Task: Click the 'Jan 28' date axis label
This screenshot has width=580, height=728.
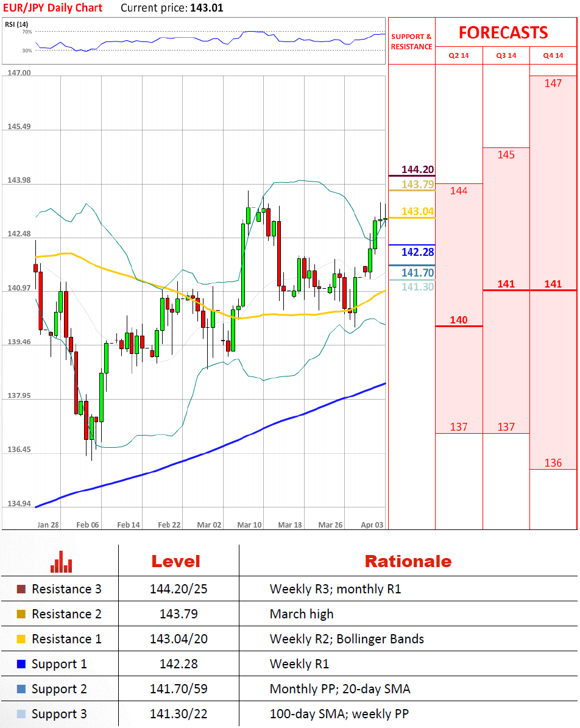Action: coord(48,525)
